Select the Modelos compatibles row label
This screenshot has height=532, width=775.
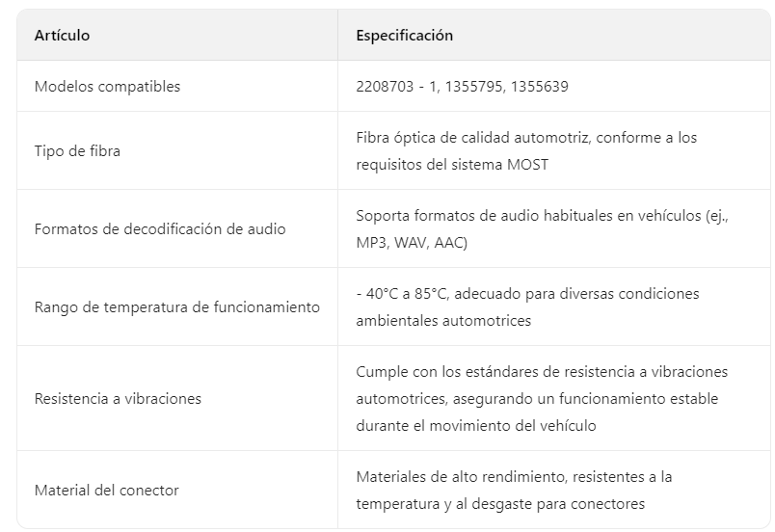(107, 87)
